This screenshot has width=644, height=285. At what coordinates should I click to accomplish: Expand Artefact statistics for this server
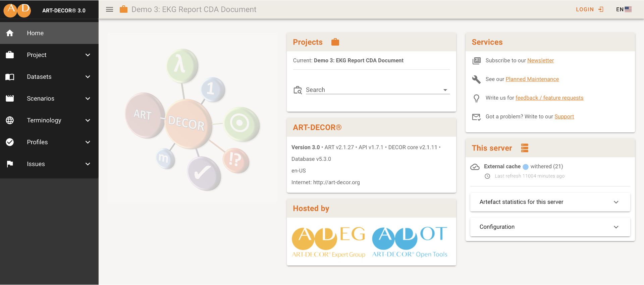[x=550, y=202]
